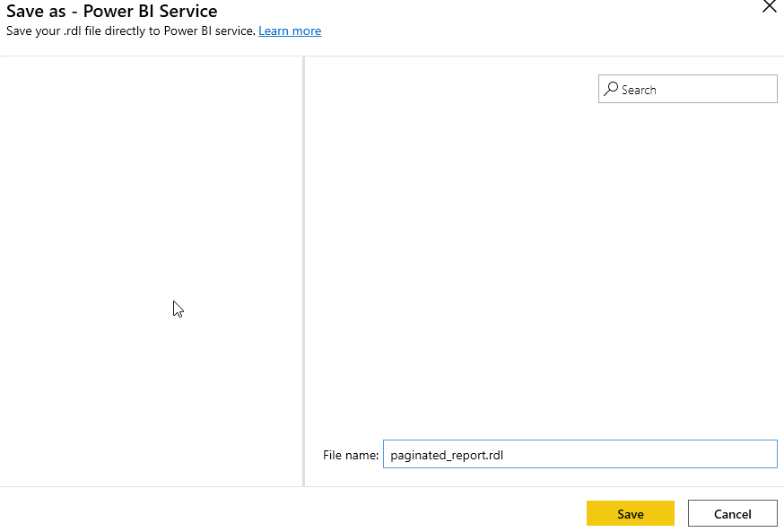Click the magnifier icon in Search box

point(611,89)
